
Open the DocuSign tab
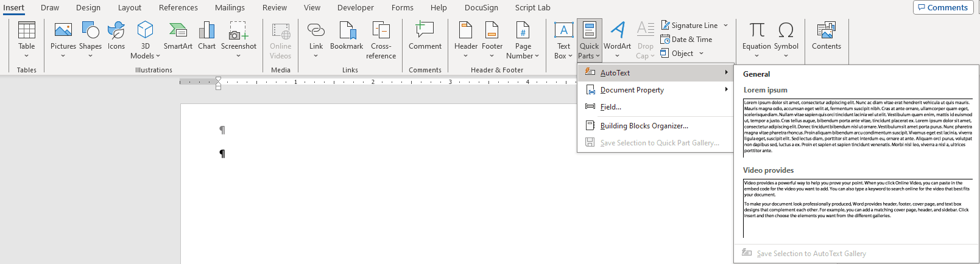[481, 8]
